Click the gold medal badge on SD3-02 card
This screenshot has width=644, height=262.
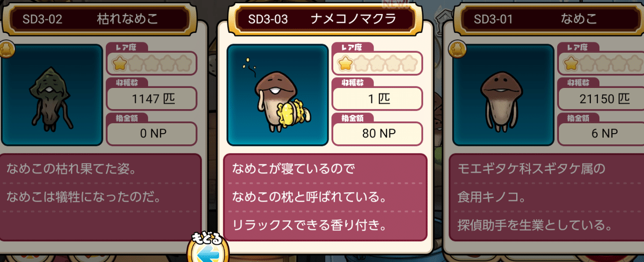pyautogui.click(x=6, y=48)
